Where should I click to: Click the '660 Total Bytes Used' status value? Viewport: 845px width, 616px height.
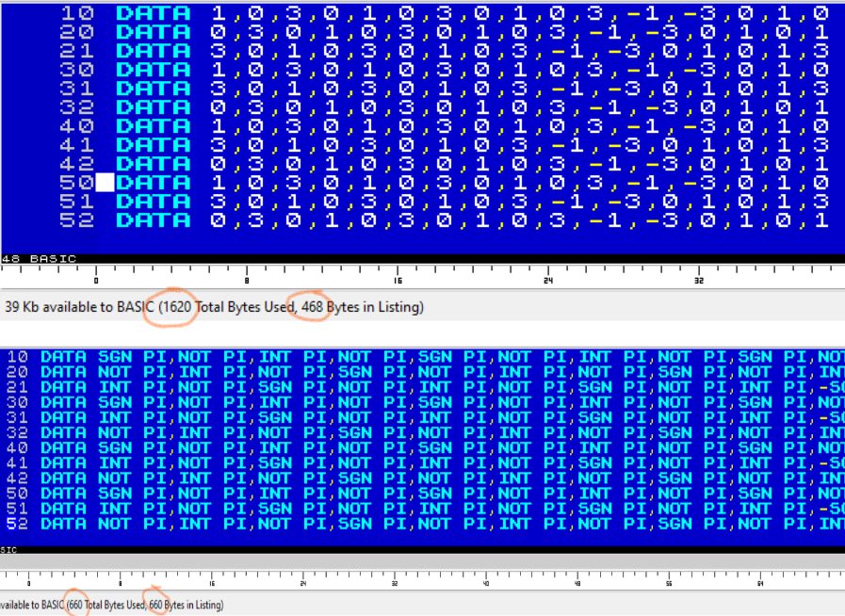106,605
